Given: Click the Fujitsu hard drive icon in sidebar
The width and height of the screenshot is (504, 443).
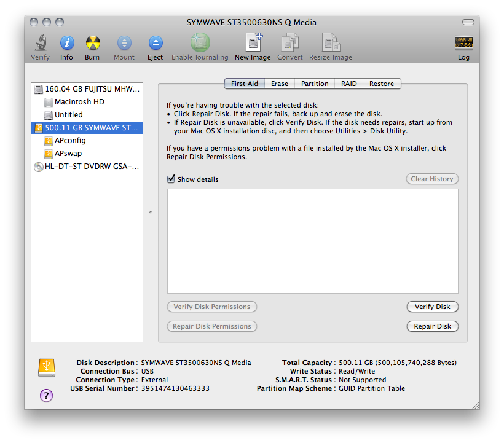Looking at the screenshot, I should click(39, 89).
